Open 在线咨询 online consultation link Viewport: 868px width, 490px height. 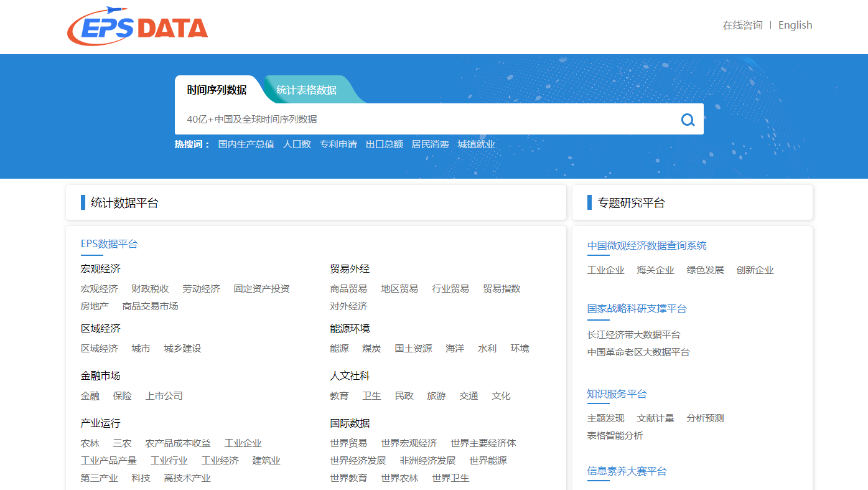(x=742, y=25)
